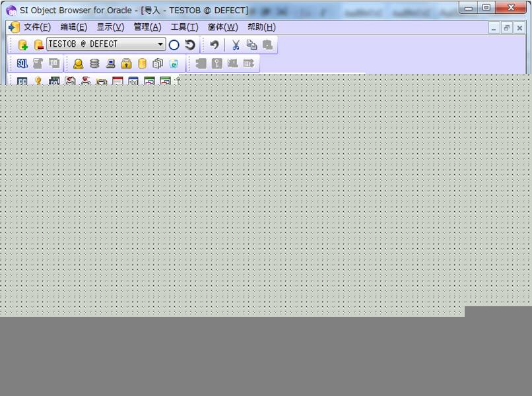Viewport: 532px width, 396px height.
Task: Open the 编辑(E) menu
Action: coord(74,27)
